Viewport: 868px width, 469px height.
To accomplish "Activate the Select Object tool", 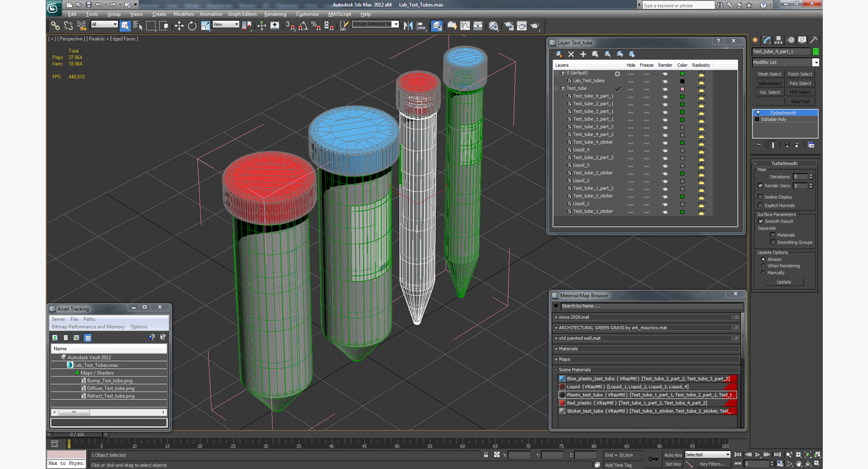I will (x=126, y=26).
